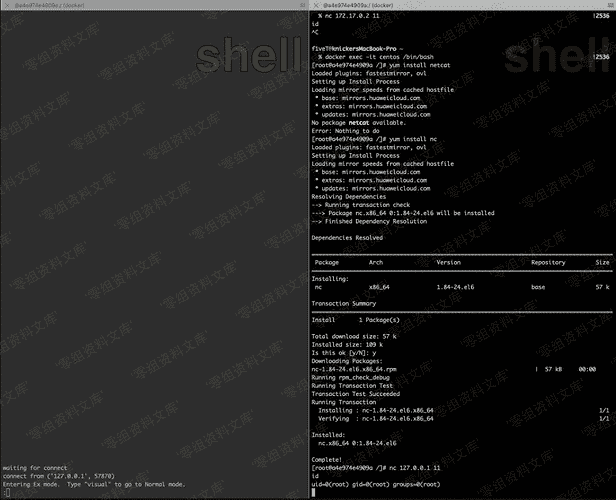This screenshot has width=616, height=500.
Task: Click the Z536 indicator in right pane corner
Action: coord(602,17)
